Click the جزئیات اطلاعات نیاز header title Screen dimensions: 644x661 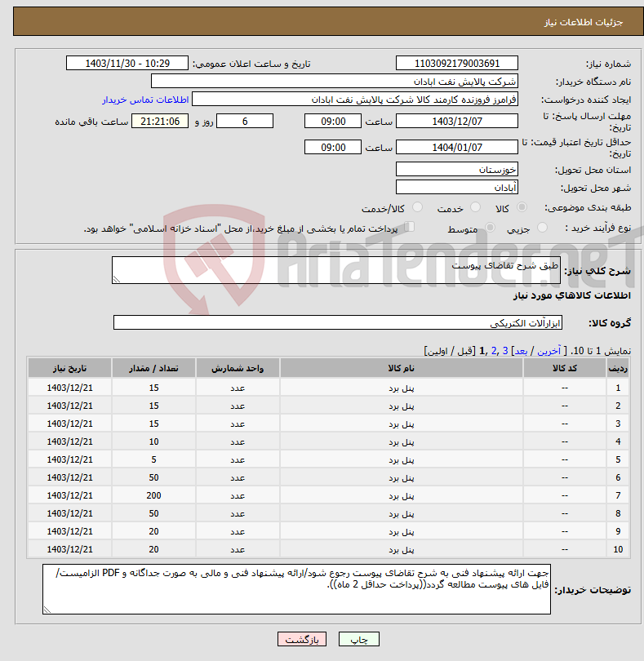(584, 22)
